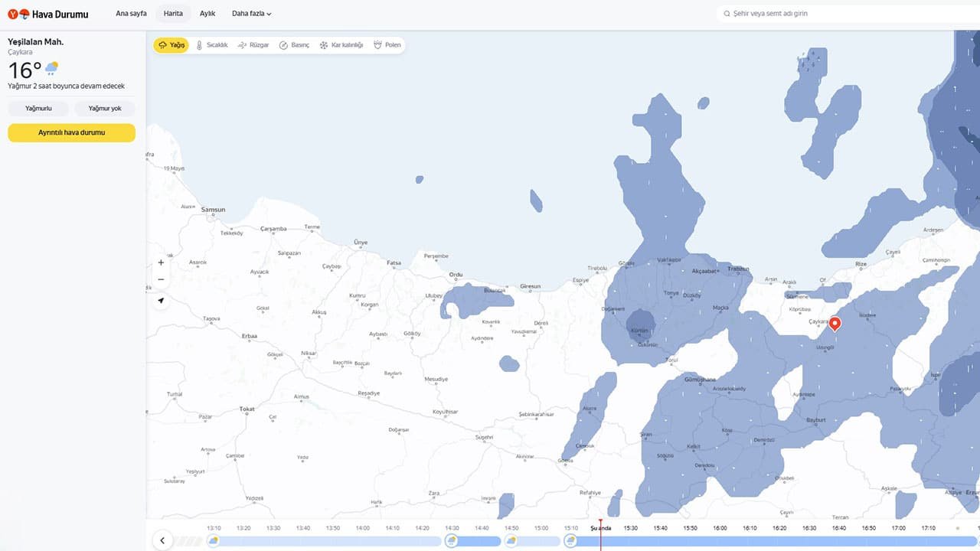Show the Basınç pressure layer
980x551 pixels.
[x=294, y=45]
